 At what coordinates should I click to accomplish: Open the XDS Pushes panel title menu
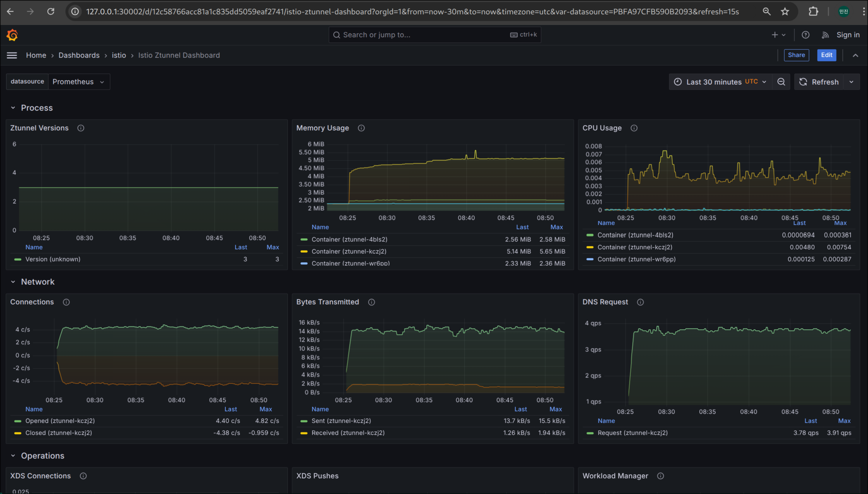(x=317, y=476)
